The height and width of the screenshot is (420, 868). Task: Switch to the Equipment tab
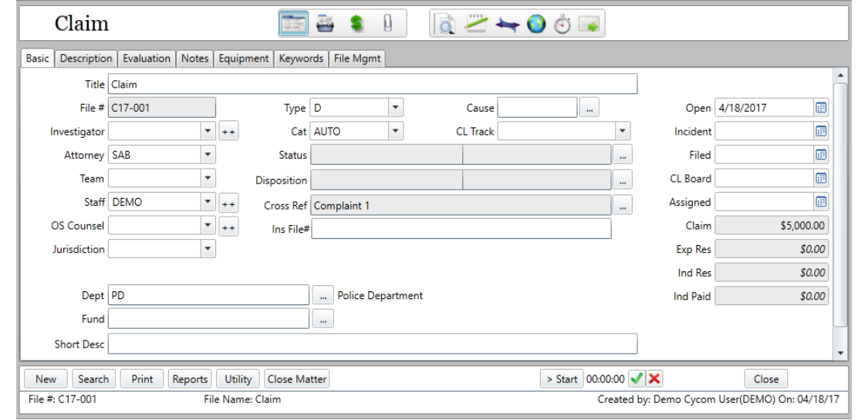point(244,59)
